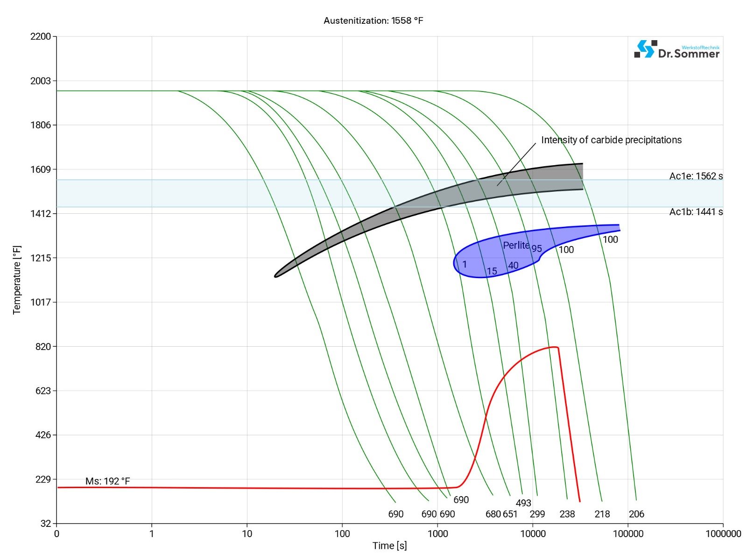Viewport: 747px width, 560px height.
Task: Select the hardness value 206
Action: 636,514
